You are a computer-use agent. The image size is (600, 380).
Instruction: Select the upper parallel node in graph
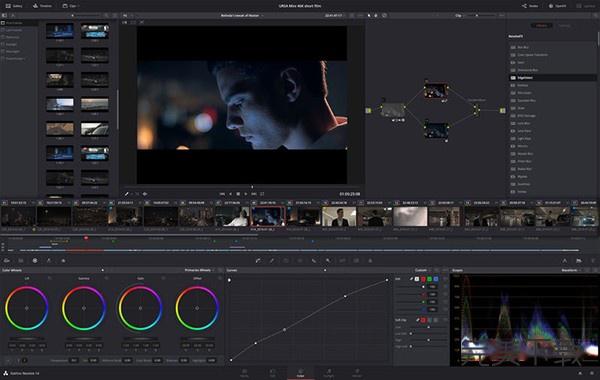coord(436,91)
